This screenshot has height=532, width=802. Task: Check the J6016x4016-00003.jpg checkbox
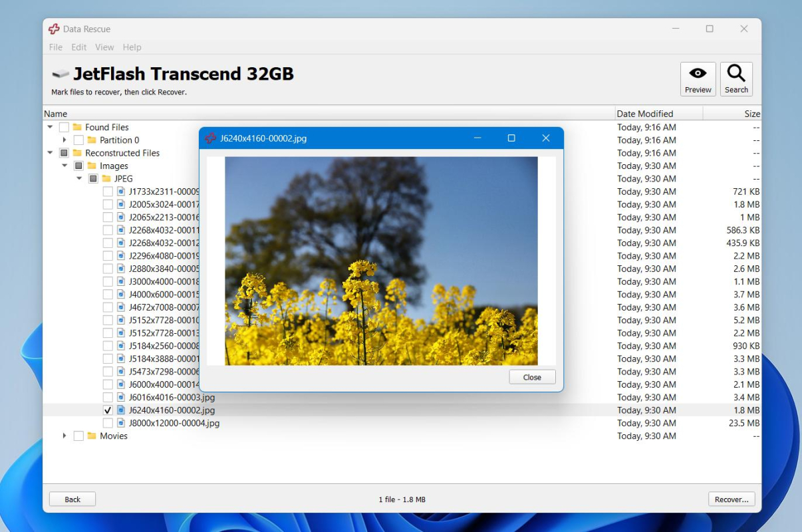[x=108, y=398]
